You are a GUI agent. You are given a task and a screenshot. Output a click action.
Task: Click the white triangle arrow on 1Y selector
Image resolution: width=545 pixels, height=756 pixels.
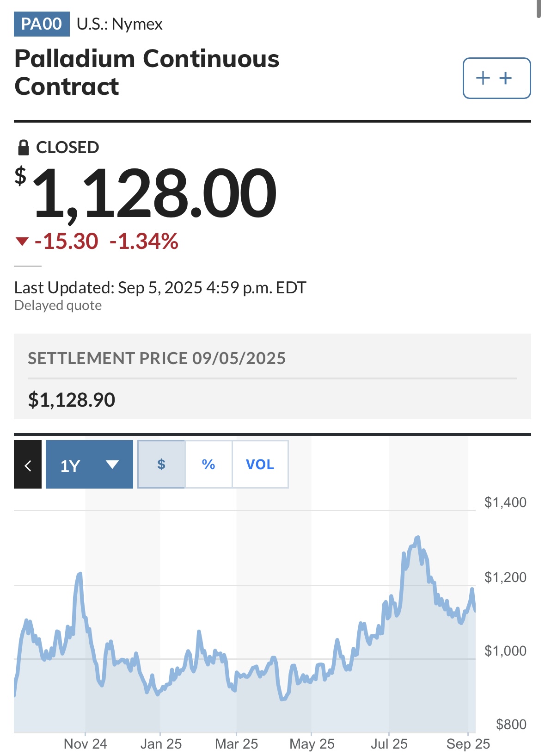tap(112, 465)
